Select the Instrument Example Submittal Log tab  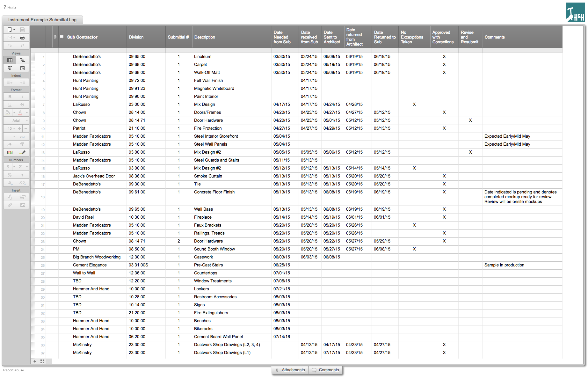[42, 20]
